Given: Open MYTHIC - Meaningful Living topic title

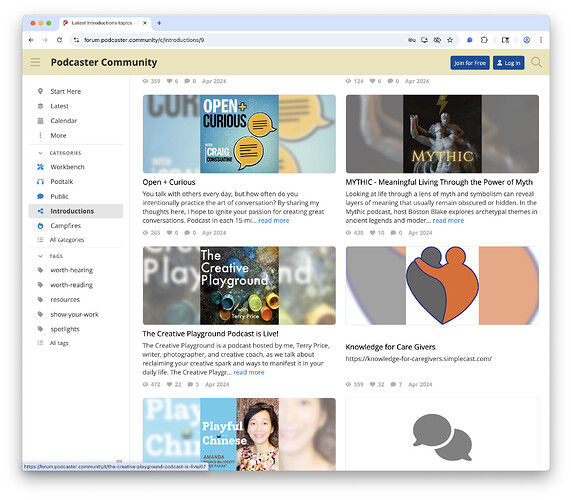Looking at the screenshot, I should tap(439, 182).
